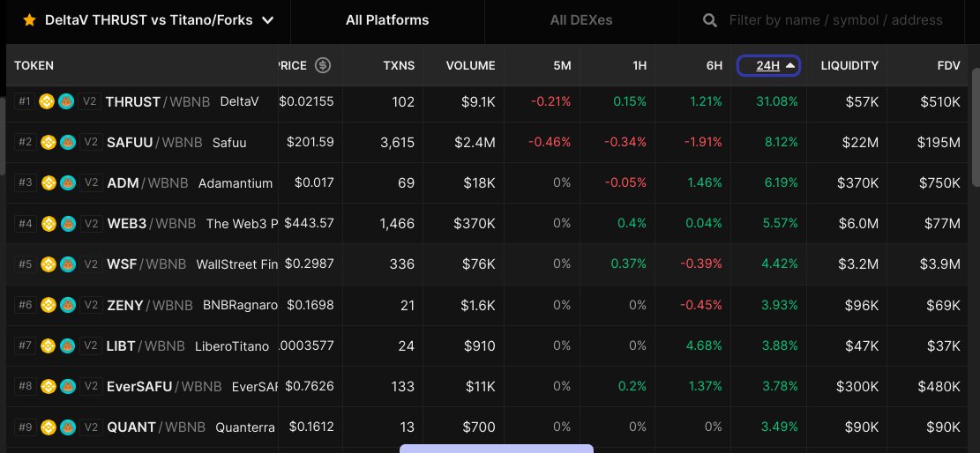Sort by TXNS column header
The width and height of the screenshot is (980, 453).
(399, 65)
